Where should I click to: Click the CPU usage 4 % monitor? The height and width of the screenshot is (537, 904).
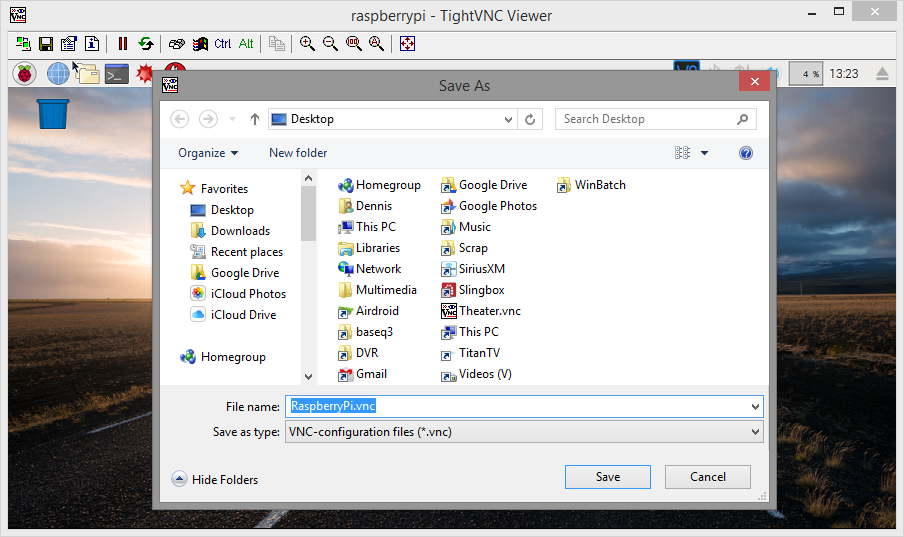805,74
